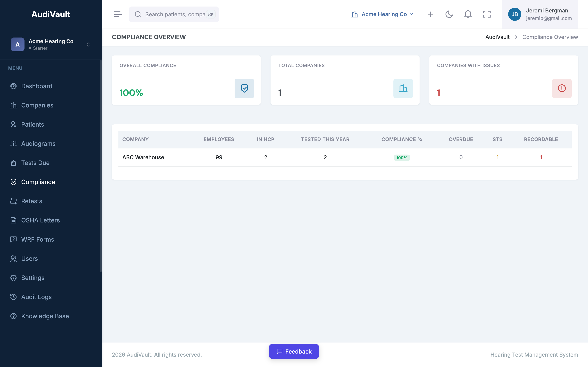
Task: Toggle dark mode with the moon icon
Action: pyautogui.click(x=449, y=14)
